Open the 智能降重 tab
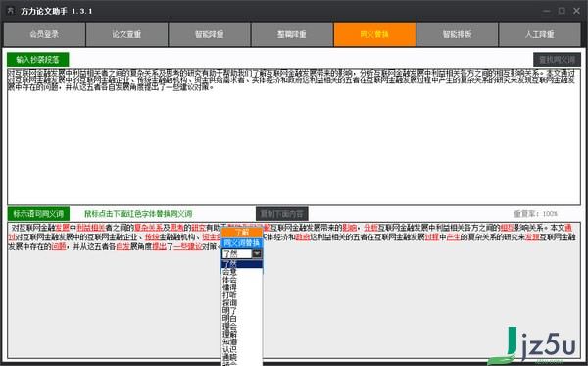588x366 pixels. (210, 34)
